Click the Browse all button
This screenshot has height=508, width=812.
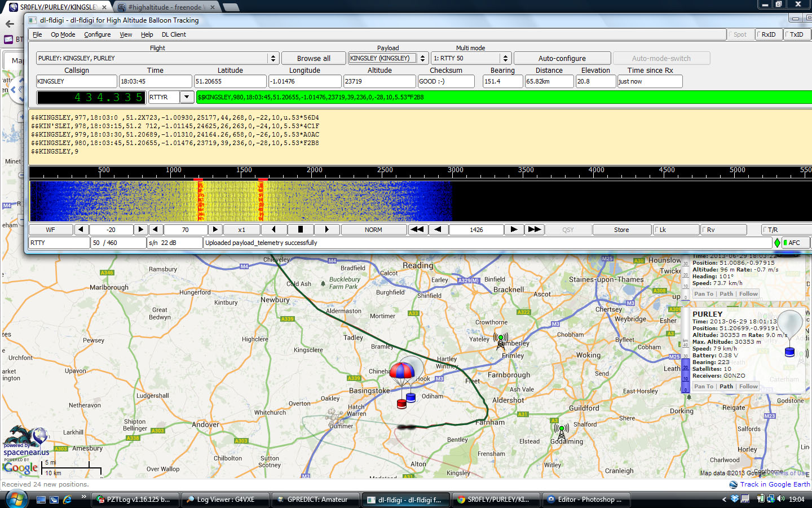(314, 58)
